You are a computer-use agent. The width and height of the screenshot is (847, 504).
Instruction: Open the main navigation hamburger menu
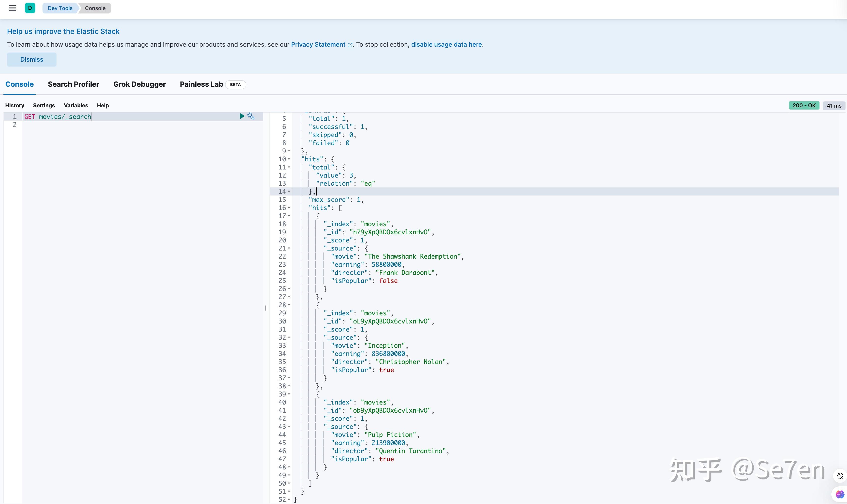point(13,8)
